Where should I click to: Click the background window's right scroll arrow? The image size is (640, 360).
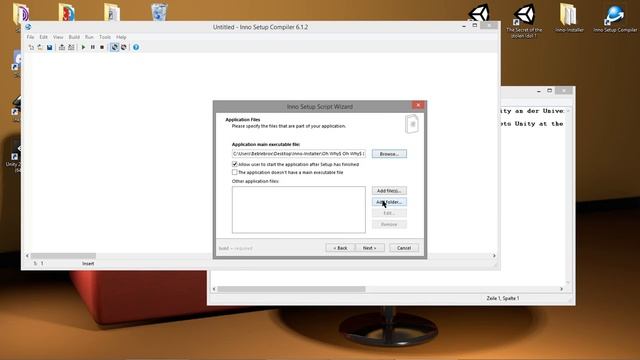[562, 289]
